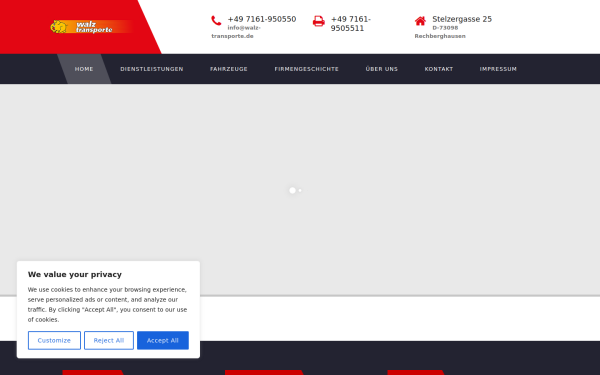Click fax number +49 7161-9505511
Screen dimensions: 600x375
click(x=351, y=24)
